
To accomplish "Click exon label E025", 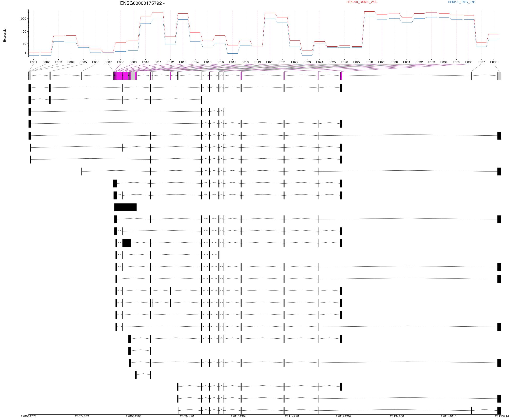I will tap(332, 62).
